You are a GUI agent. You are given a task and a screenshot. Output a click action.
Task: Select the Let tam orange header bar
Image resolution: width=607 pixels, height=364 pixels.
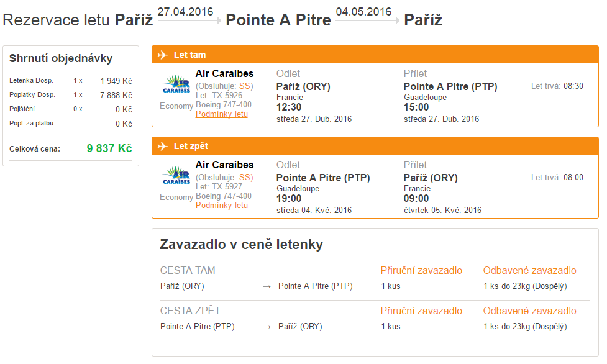(375, 55)
